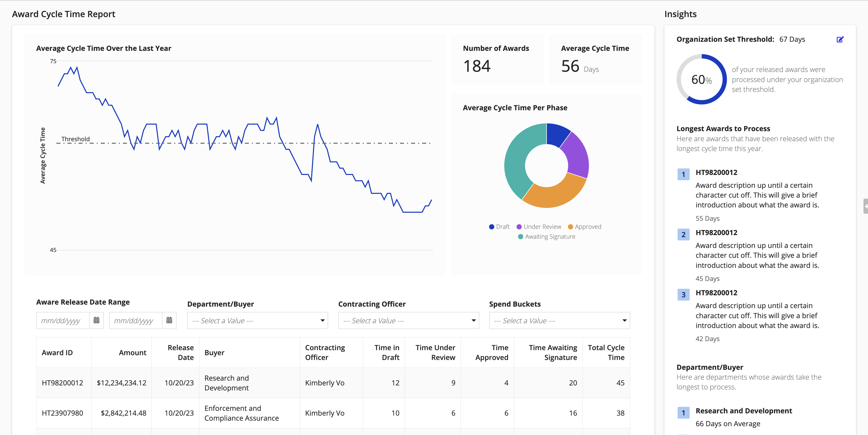The width and height of the screenshot is (868, 435).
Task: Collapse the side panel arrow tab on the right edge
Action: coord(865,206)
